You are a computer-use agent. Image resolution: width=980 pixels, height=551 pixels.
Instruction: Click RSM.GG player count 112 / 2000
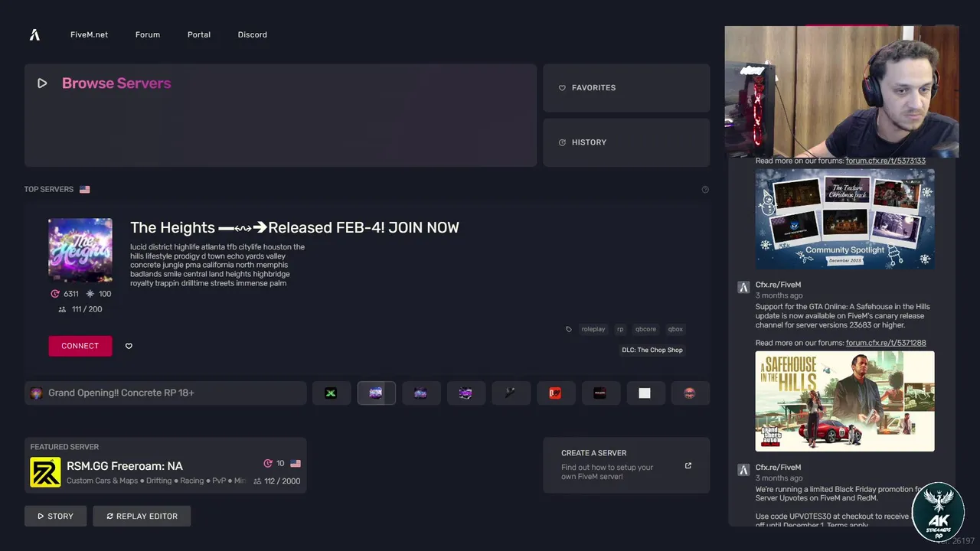[276, 481]
